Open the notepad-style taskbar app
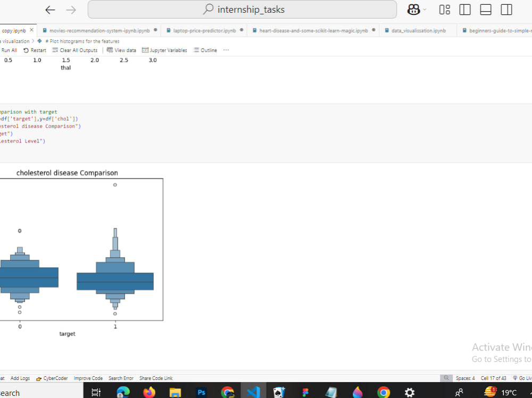The height and width of the screenshot is (398, 532). [x=331, y=392]
